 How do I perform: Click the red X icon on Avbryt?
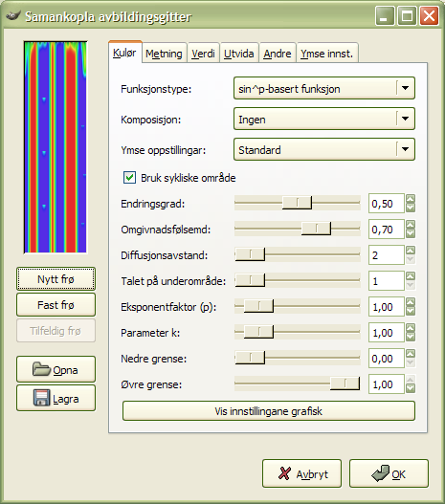coord(284,473)
